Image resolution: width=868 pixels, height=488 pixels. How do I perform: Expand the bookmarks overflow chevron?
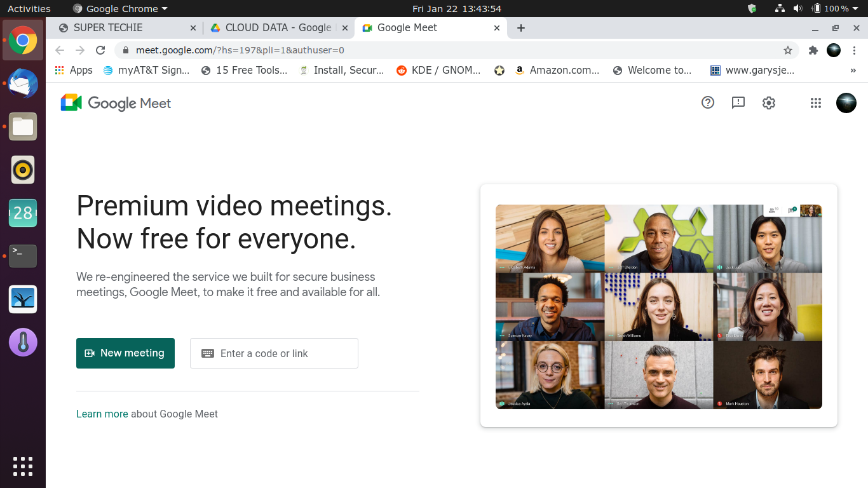[853, 71]
